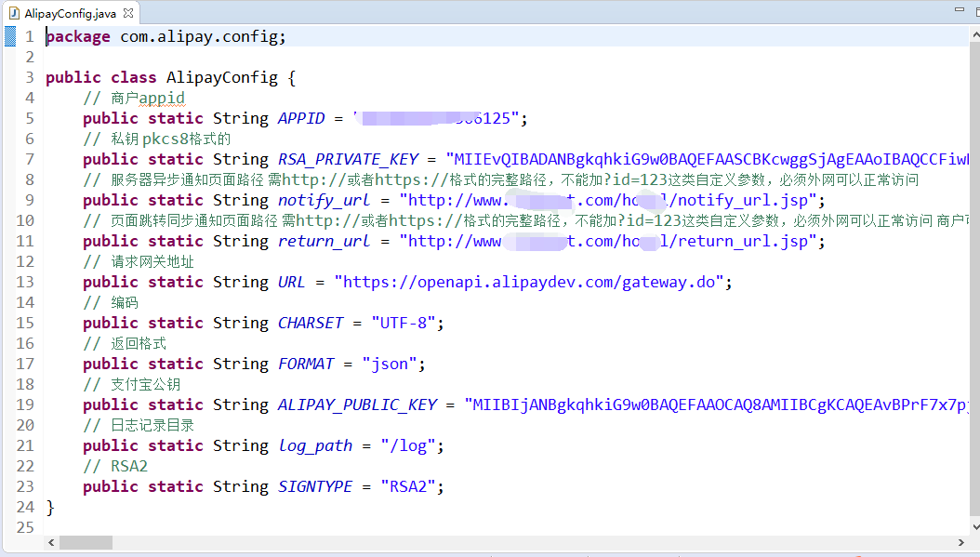Click the '// 私钥 pkcs8格式的' comment
Screen dimensions: 980x557
(157, 139)
